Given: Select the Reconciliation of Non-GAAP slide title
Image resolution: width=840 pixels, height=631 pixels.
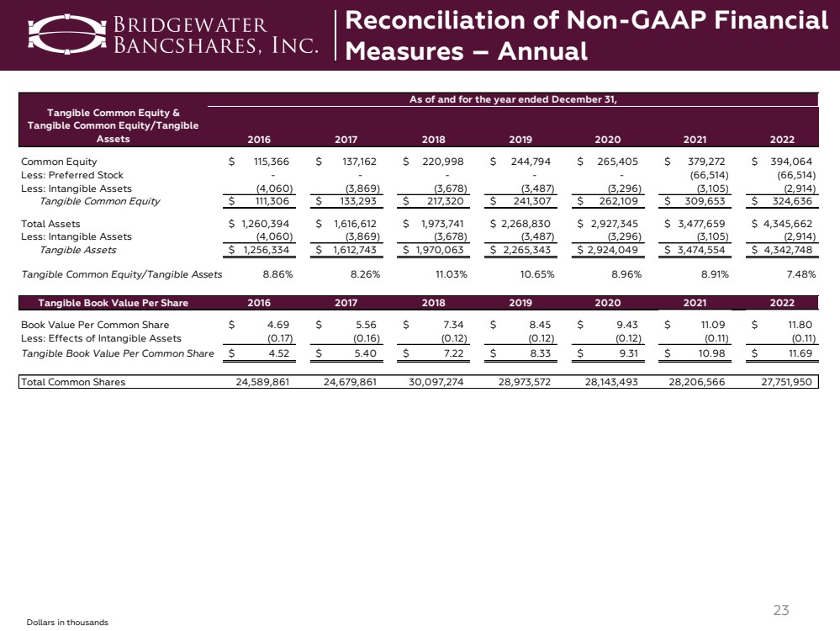Looking at the screenshot, I should point(586,35).
